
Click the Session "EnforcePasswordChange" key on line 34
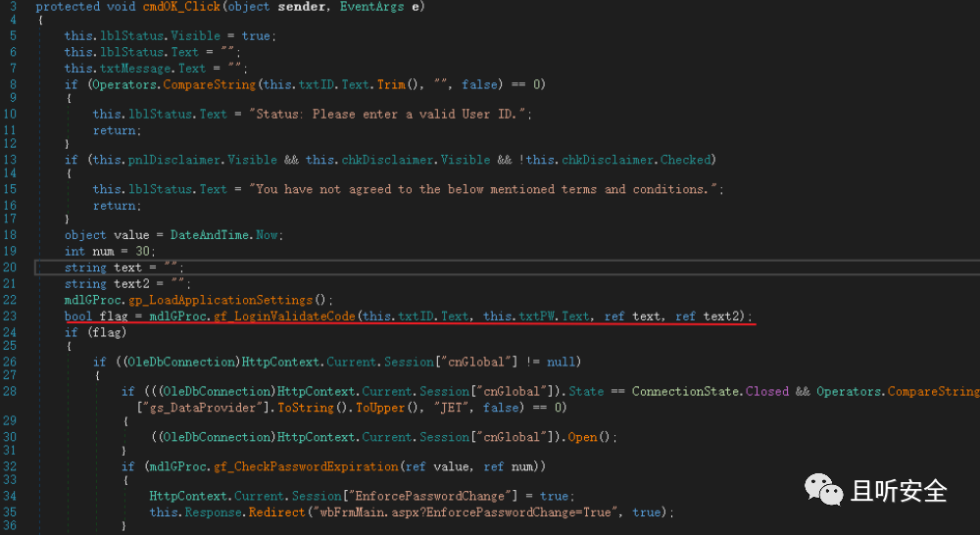[x=433, y=496]
